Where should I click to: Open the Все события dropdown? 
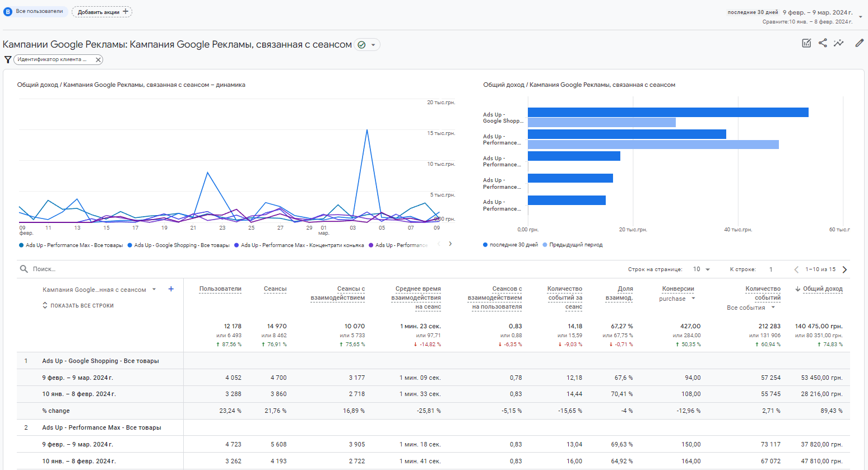click(x=773, y=307)
